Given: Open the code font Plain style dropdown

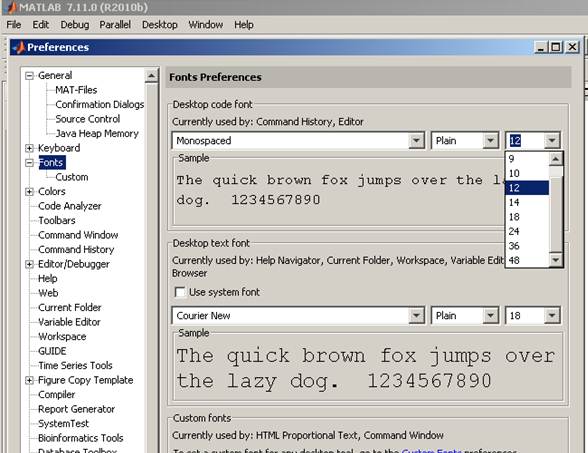Looking at the screenshot, I should click(490, 141).
